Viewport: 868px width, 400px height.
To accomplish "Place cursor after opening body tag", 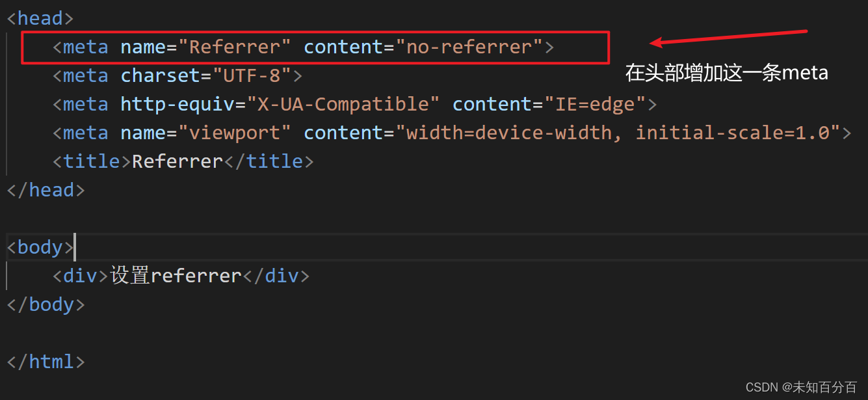I will pos(75,247).
